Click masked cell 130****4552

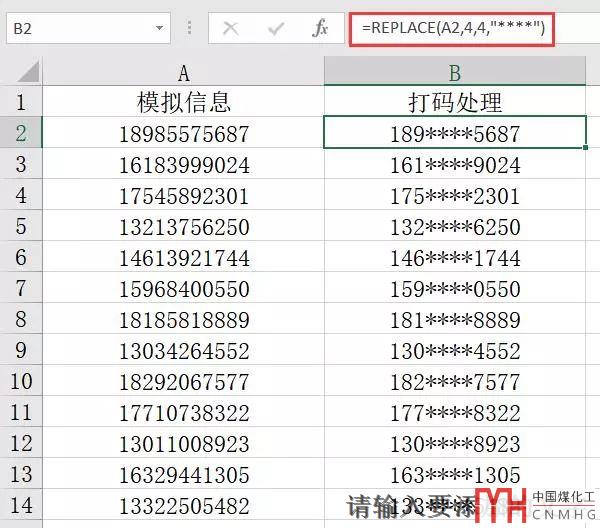point(455,349)
